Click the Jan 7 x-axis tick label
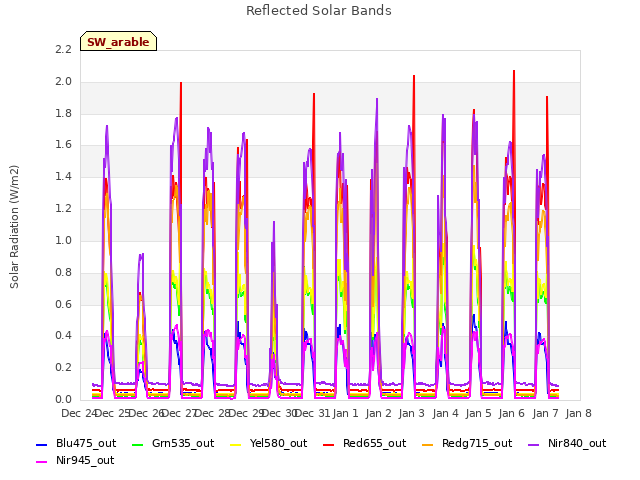Image resolution: width=640 pixels, height=480 pixels. [x=545, y=413]
